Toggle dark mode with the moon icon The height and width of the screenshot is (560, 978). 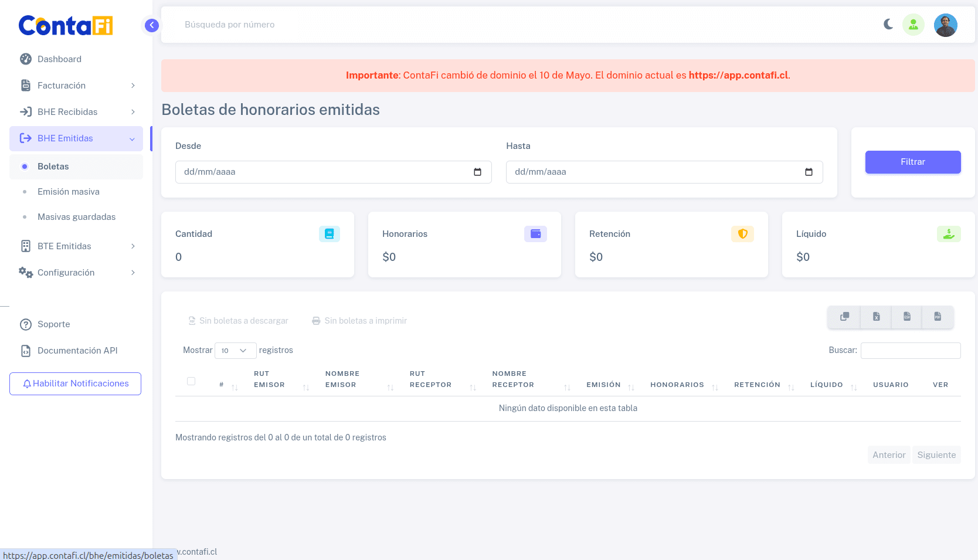[x=888, y=24]
